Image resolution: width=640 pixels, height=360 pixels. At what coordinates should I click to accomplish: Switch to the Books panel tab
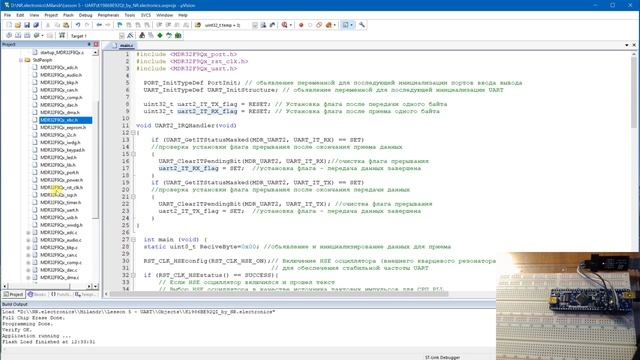(x=37, y=294)
